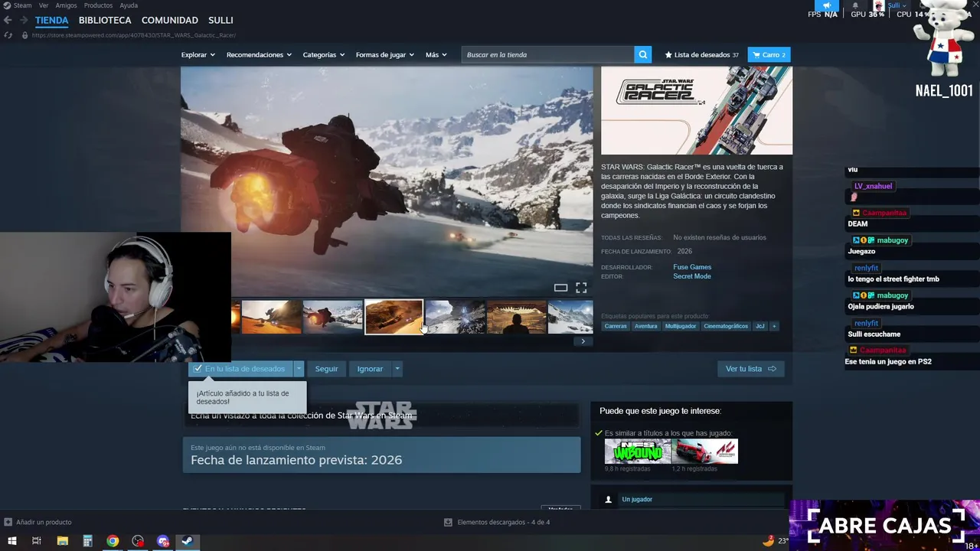Click the Steam forward navigation arrow
The width and height of the screenshot is (980, 551).
[x=24, y=20]
